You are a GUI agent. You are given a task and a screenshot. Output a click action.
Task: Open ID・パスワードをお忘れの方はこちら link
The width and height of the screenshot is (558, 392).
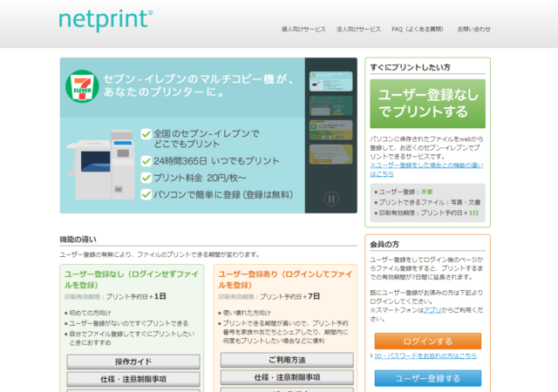[x=430, y=356]
